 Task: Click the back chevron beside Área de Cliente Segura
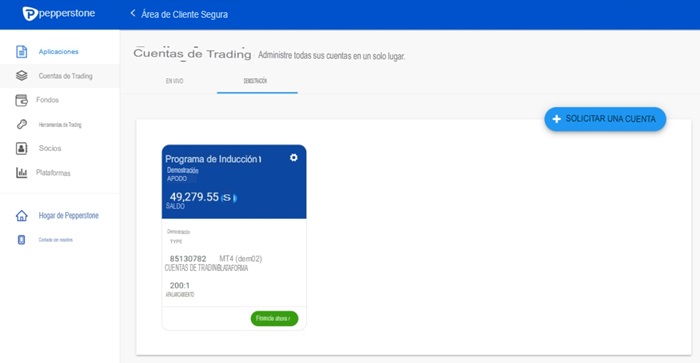pos(133,13)
